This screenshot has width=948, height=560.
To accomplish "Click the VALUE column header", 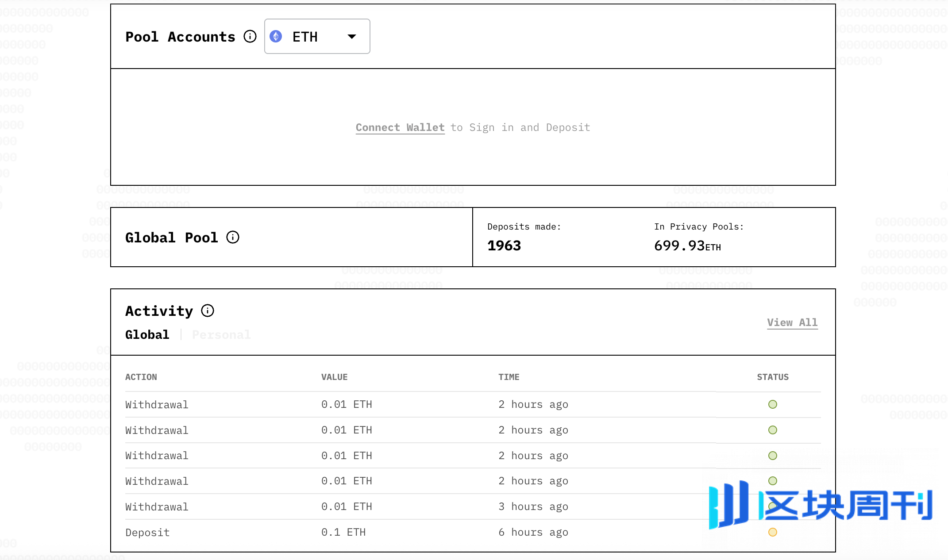I will (335, 377).
